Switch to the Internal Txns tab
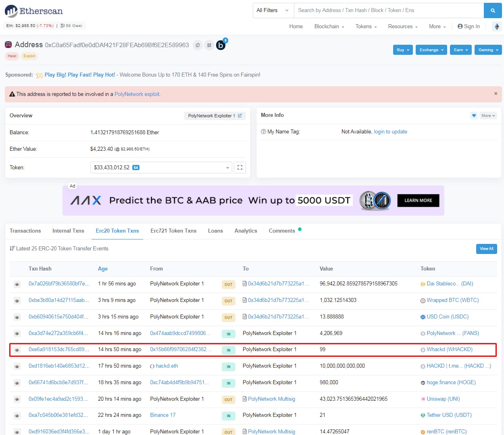This screenshot has width=504, height=435. (68, 231)
